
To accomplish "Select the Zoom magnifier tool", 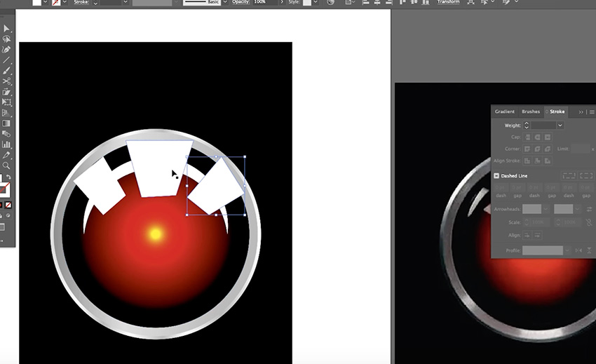I will point(6,166).
